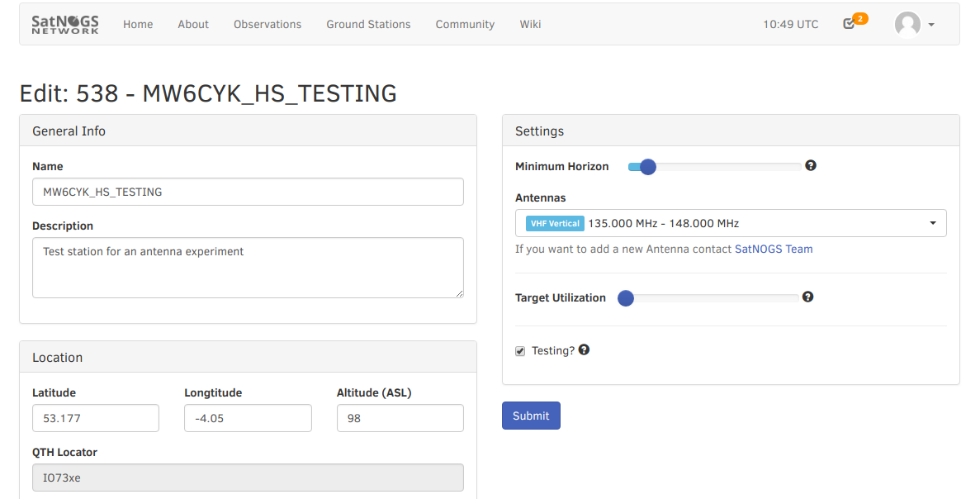Click into the station Name field

(x=248, y=192)
